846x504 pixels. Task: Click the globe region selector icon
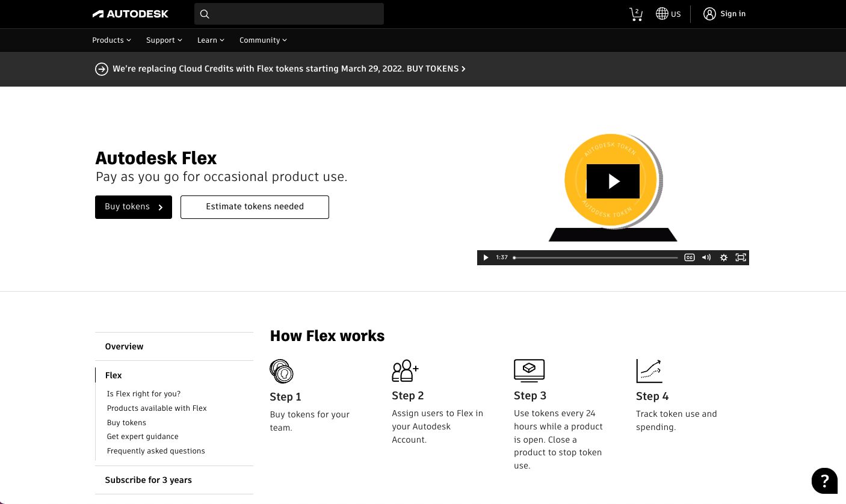(x=662, y=14)
